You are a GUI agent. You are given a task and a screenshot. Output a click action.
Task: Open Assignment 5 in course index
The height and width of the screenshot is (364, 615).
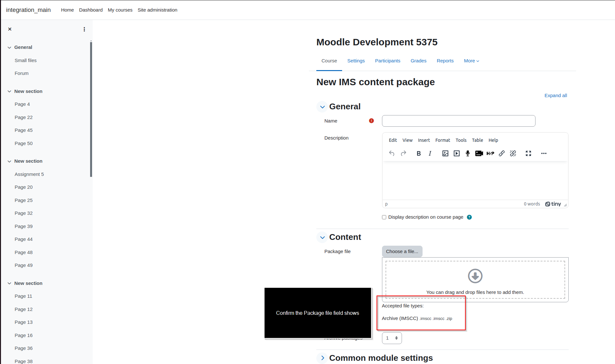pyautogui.click(x=29, y=174)
